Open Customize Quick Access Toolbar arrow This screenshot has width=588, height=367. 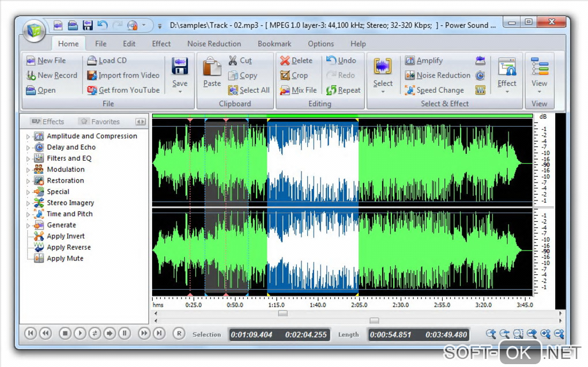pos(160,27)
